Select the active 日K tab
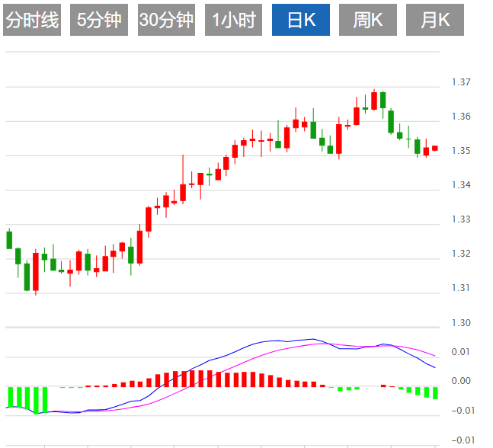The height and width of the screenshot is (448, 493). pyautogui.click(x=301, y=20)
